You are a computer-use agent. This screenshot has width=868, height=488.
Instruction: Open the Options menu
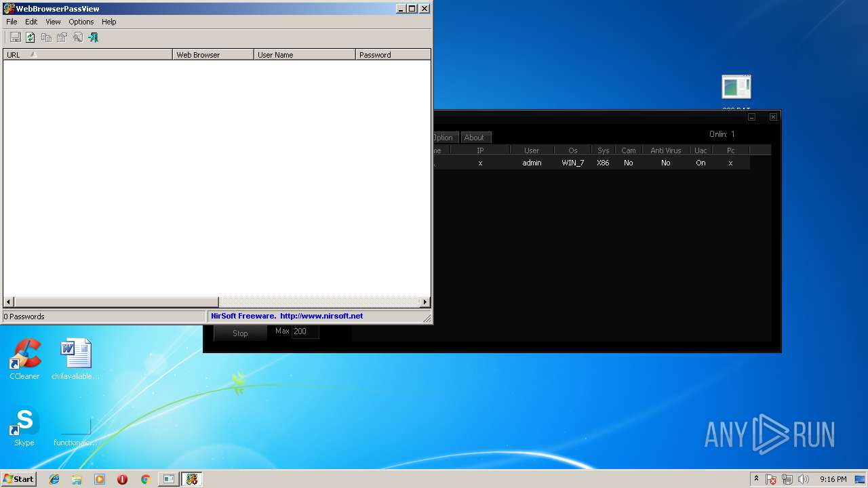tap(81, 22)
